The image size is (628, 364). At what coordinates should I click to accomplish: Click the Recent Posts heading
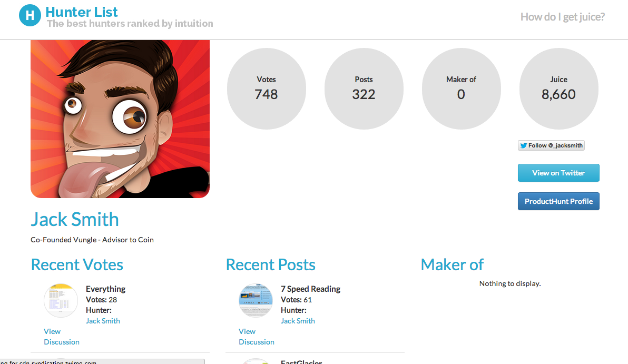click(x=271, y=264)
